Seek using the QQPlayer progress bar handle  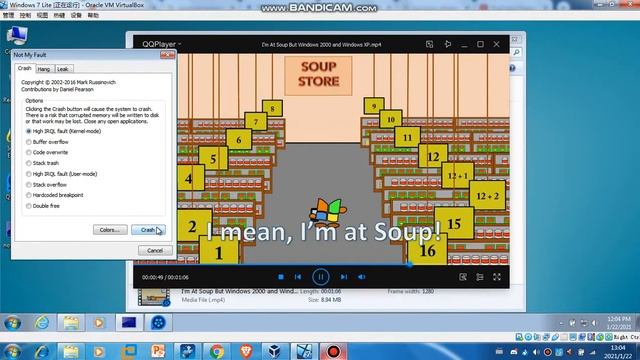[409, 264]
